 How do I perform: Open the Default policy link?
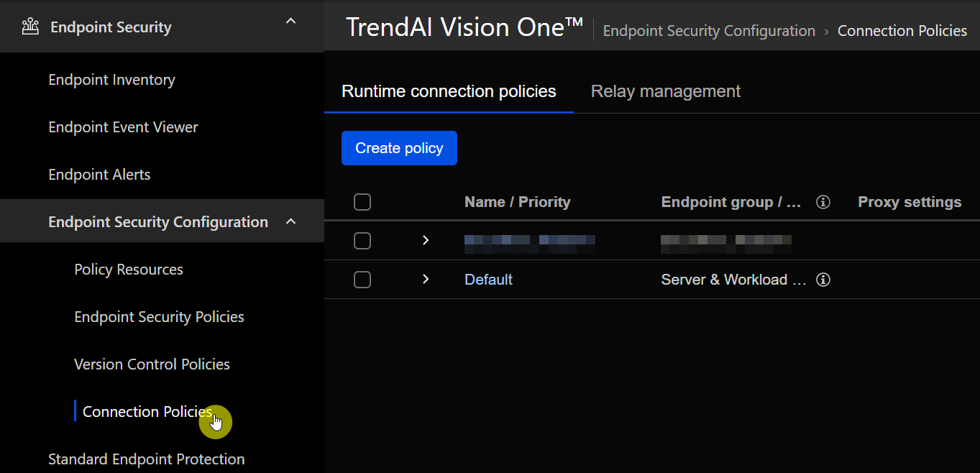pos(488,280)
